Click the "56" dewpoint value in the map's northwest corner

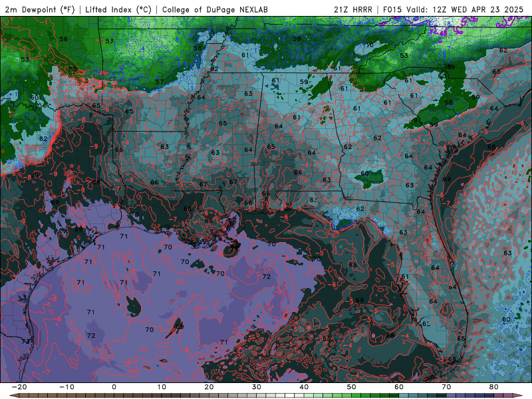[x=63, y=39]
